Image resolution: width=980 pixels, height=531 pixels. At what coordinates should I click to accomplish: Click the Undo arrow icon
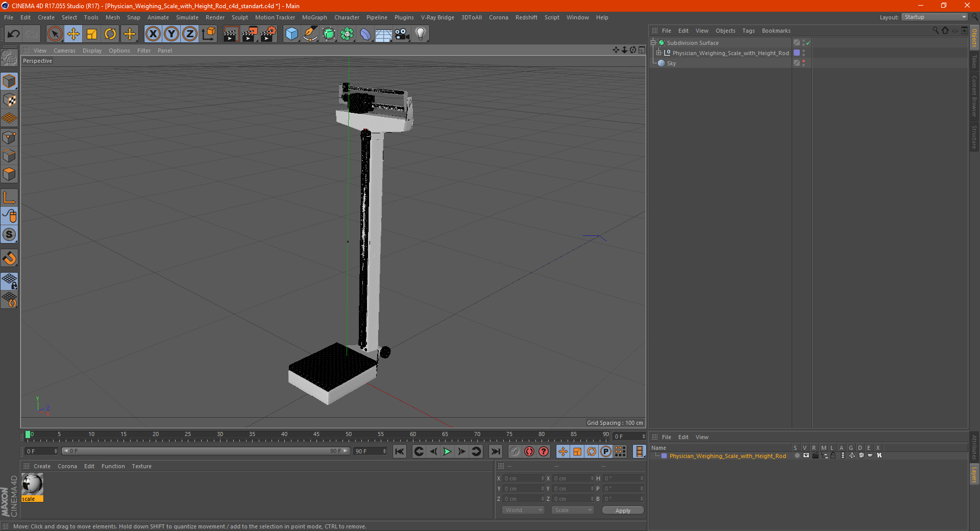point(14,34)
